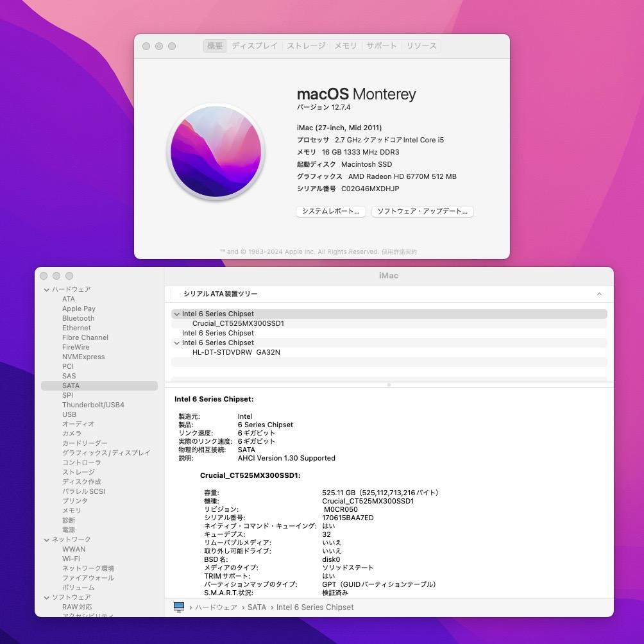Click the pane divider handle dot
The height and width of the screenshot is (644, 644).
(x=389, y=385)
